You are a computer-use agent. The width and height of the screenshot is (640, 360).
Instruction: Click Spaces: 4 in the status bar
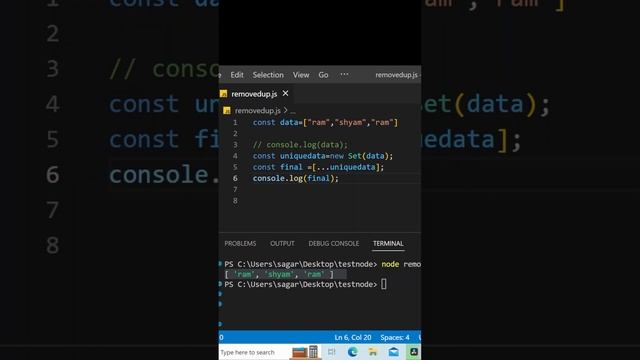[395, 338]
